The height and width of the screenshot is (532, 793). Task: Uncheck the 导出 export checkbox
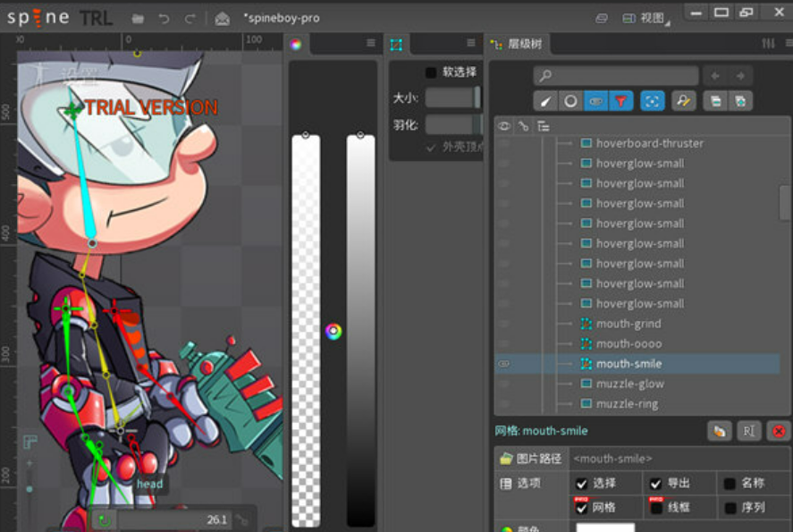(x=656, y=484)
